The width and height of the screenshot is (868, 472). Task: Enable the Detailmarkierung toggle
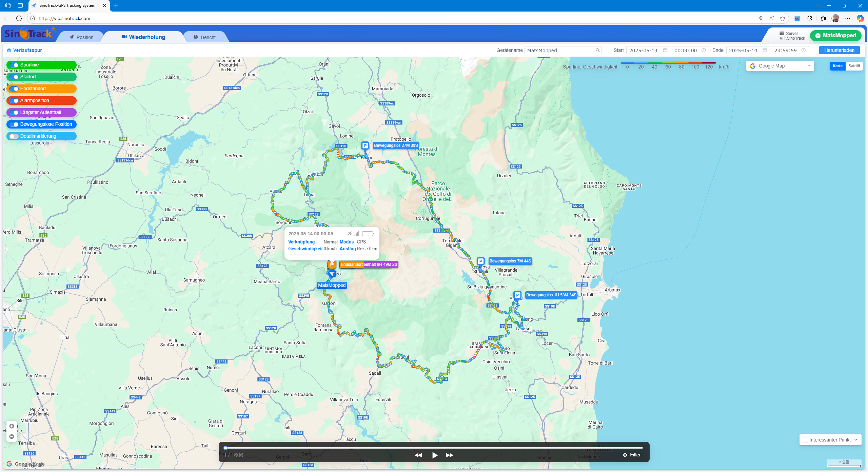[14, 136]
